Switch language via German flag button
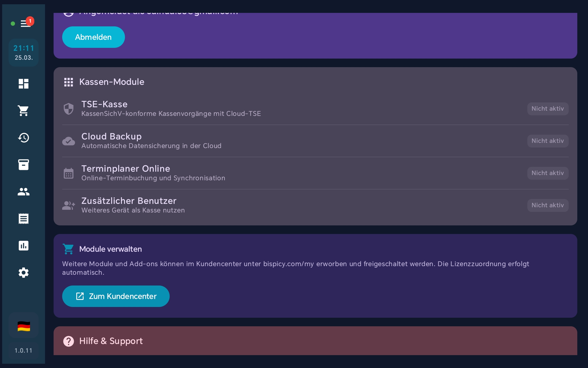 coord(24,326)
